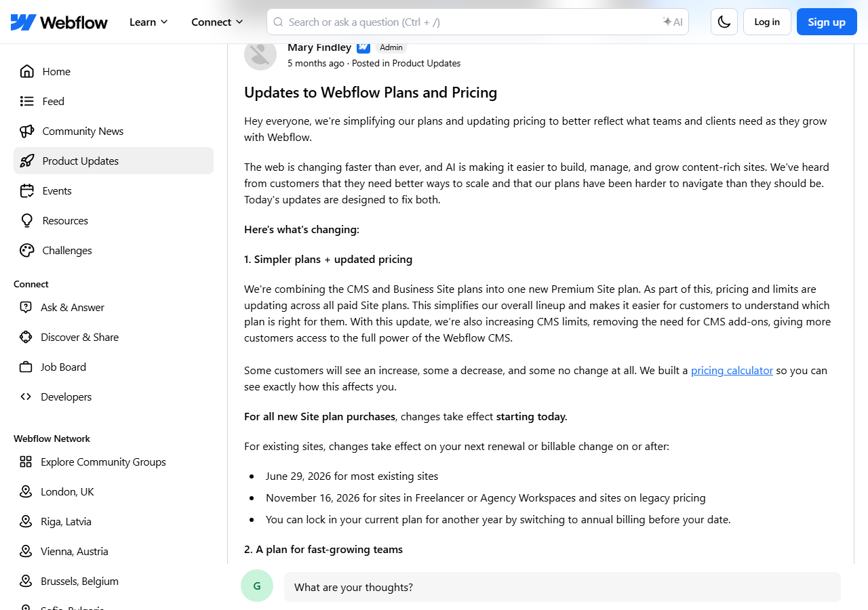Click the London, UK location pin icon
This screenshot has height=610, width=868.
tap(26, 491)
